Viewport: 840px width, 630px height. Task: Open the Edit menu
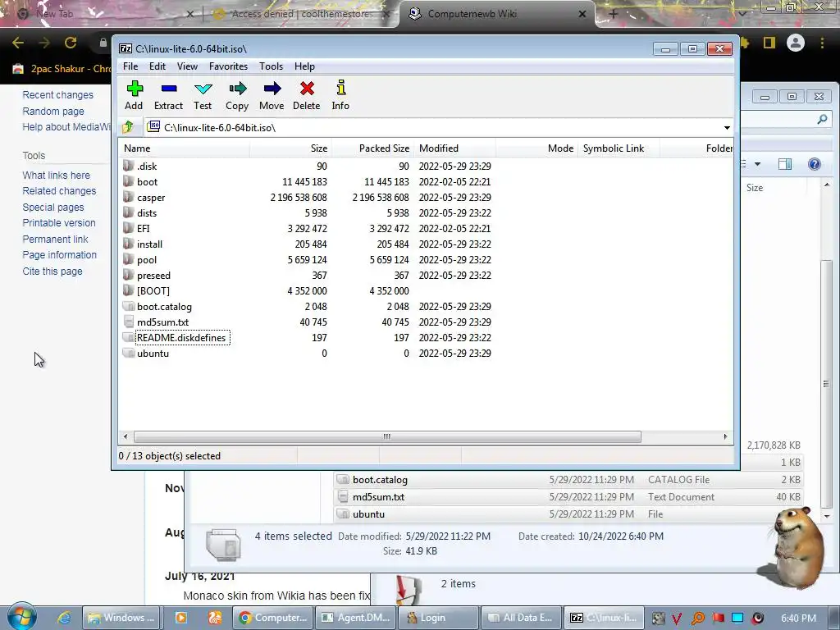[157, 66]
